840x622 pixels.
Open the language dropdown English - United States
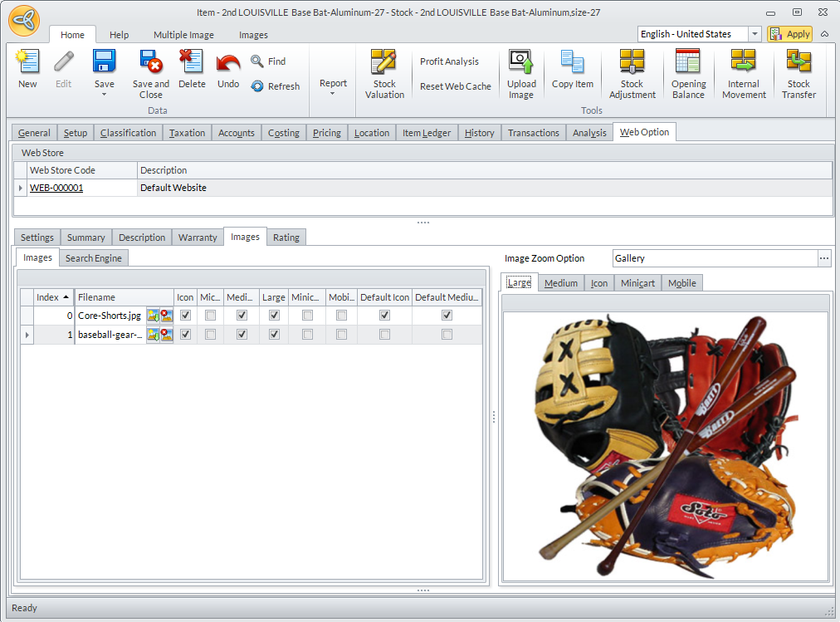tap(755, 34)
